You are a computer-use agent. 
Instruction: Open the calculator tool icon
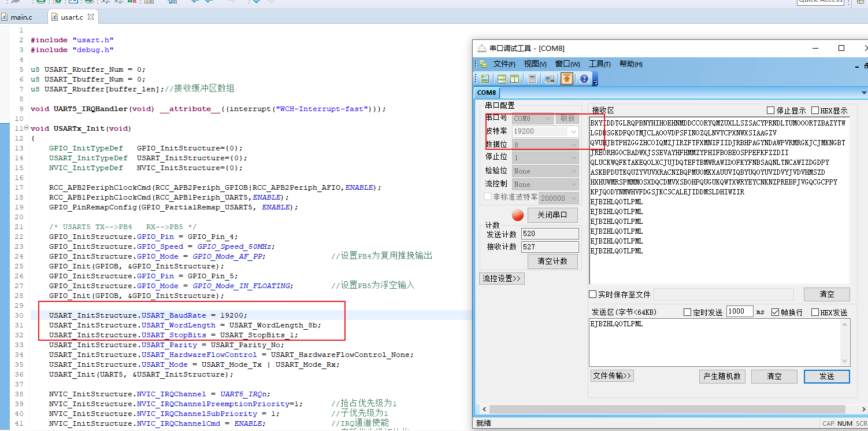532,79
